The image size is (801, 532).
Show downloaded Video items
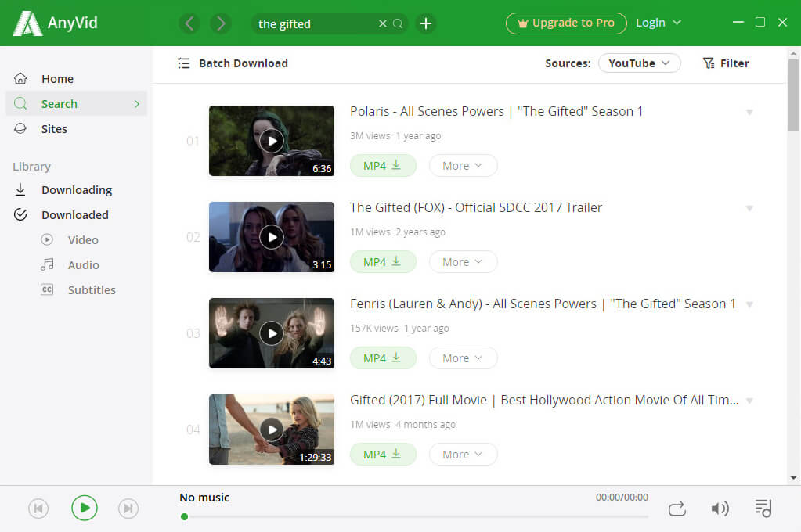pyautogui.click(x=83, y=240)
